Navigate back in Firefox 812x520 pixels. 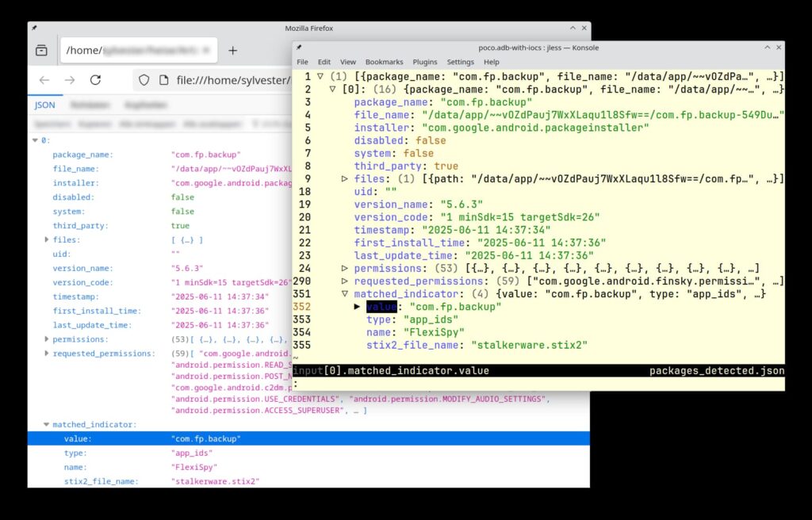[45, 80]
